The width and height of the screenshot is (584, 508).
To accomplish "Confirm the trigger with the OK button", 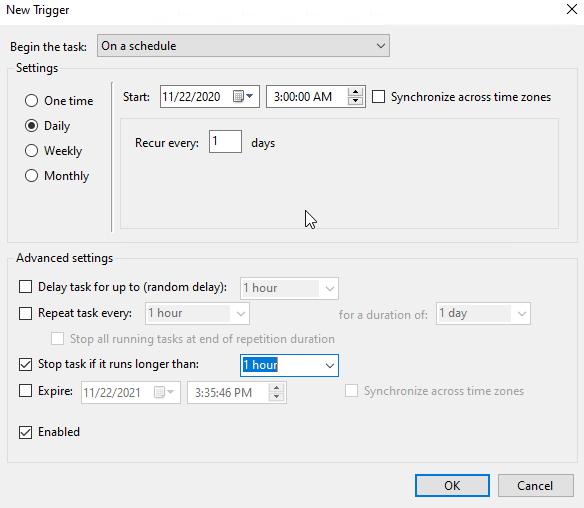I will click(452, 486).
